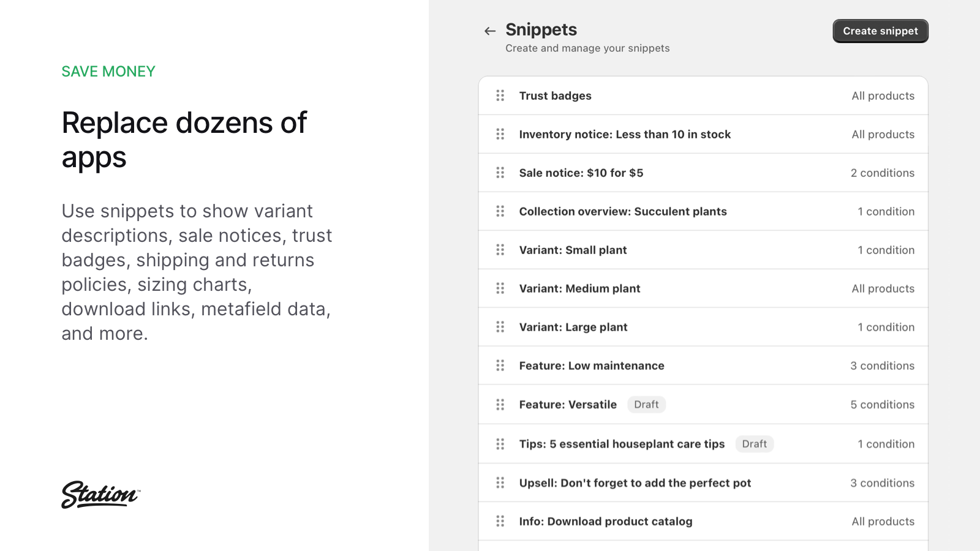The height and width of the screenshot is (551, 980).
Task: Toggle Collection overview: Succulent plants row selection
Action: click(x=622, y=211)
